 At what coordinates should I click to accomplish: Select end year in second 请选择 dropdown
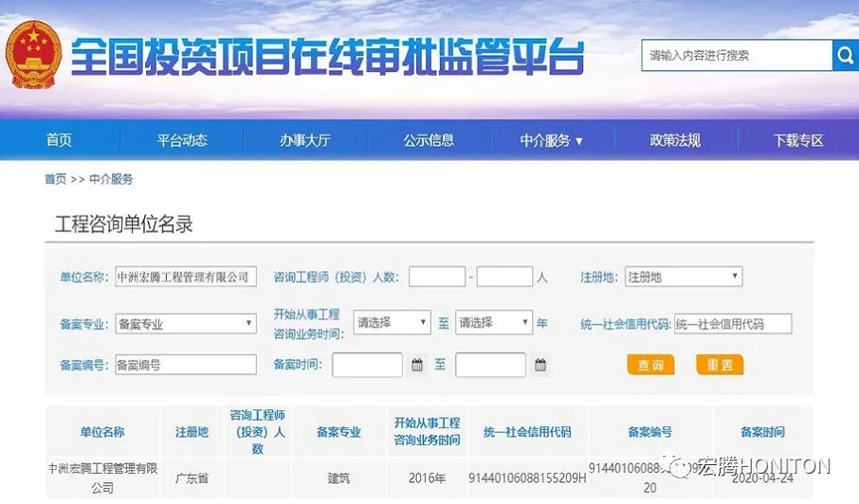pos(494,322)
